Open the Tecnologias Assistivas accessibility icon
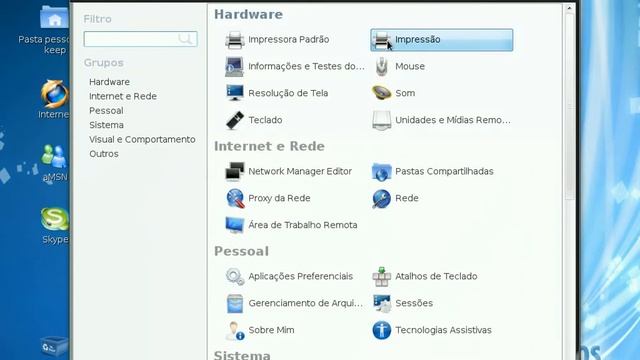Screen dimensions: 640x360 click(x=382, y=330)
